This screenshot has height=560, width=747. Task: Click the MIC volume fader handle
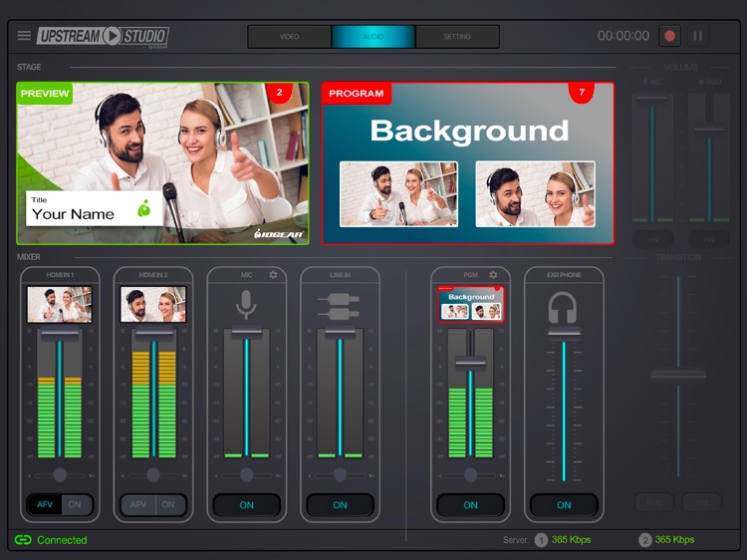(x=246, y=332)
